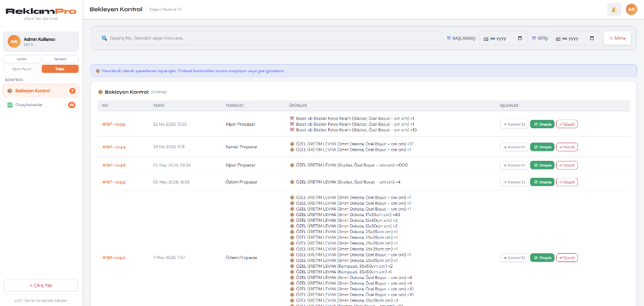The height and width of the screenshot is (306, 644).
Task: Click the Admin Kullanıcı user name
Action: tap(40, 40)
